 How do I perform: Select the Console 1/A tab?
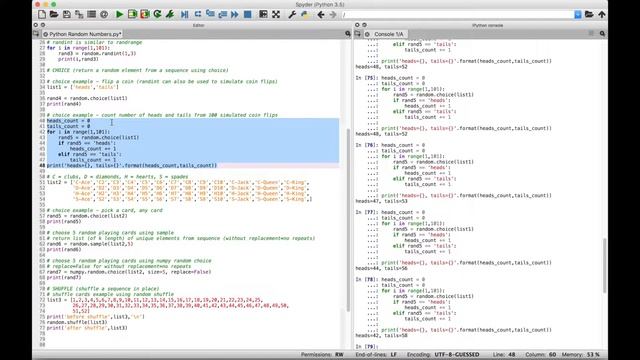point(385,34)
